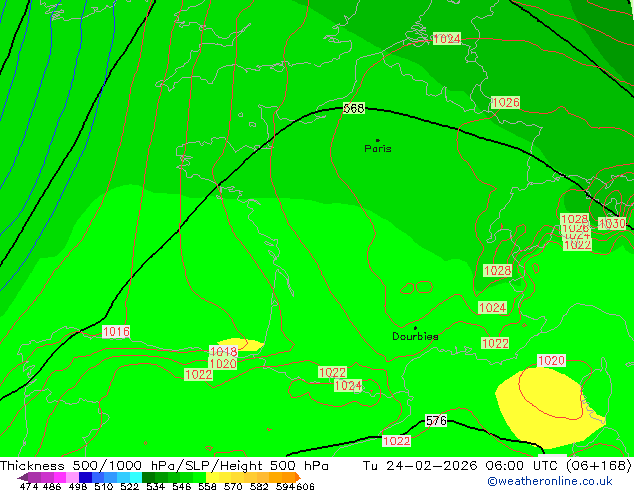Pick the dark green legend swatch above 534
Viewport: 634px width, 490px height.
(x=148, y=477)
